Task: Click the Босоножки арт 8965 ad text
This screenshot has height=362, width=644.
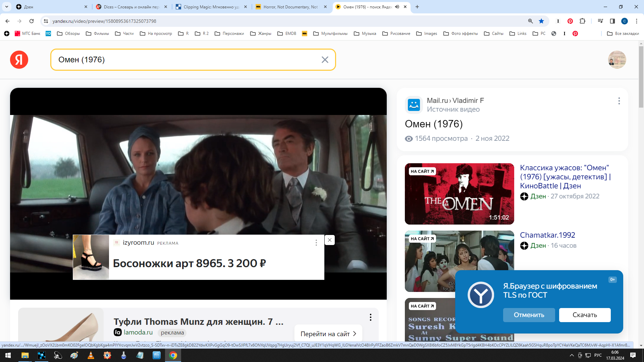Action: 189,263
